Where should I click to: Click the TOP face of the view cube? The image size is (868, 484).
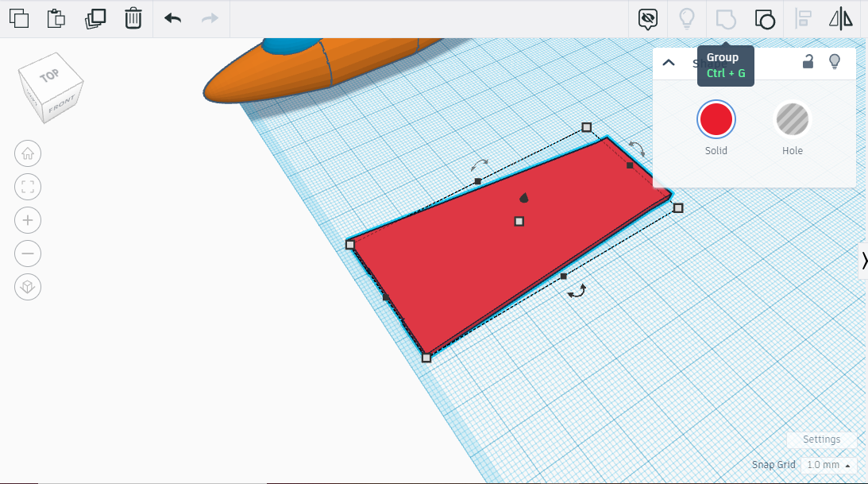(48, 76)
